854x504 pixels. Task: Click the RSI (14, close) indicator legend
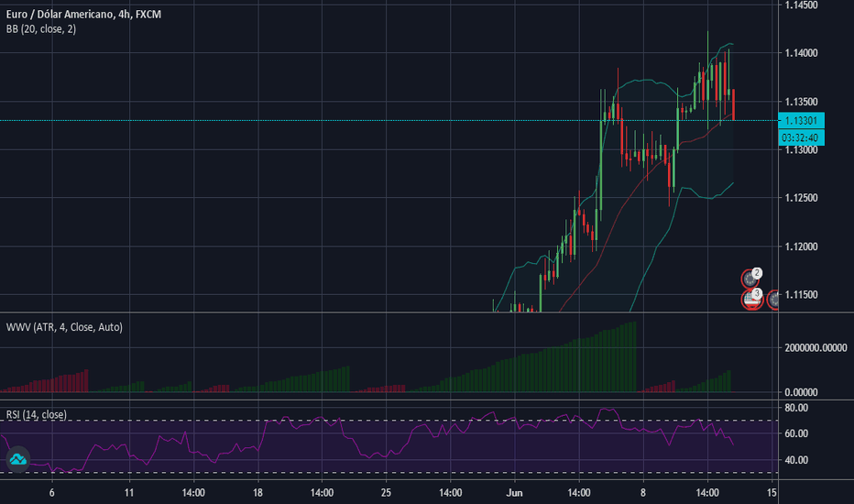pyautogui.click(x=37, y=414)
